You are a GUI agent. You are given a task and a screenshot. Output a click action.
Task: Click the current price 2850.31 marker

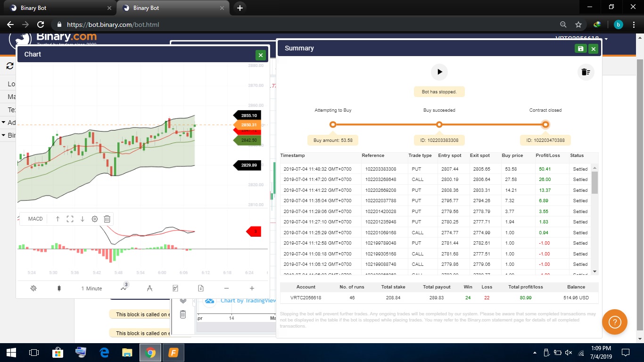point(248,125)
